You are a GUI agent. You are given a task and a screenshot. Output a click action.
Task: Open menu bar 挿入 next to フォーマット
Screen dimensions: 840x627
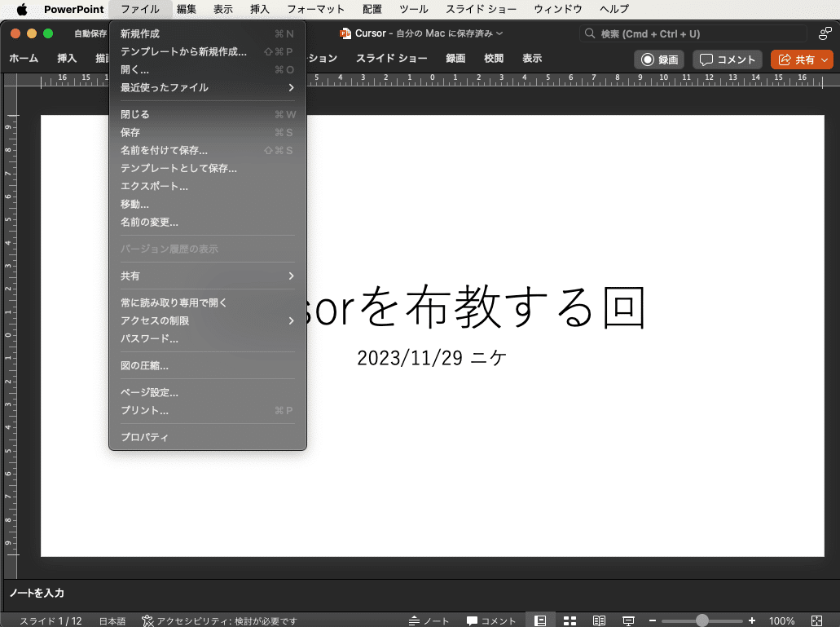point(259,9)
